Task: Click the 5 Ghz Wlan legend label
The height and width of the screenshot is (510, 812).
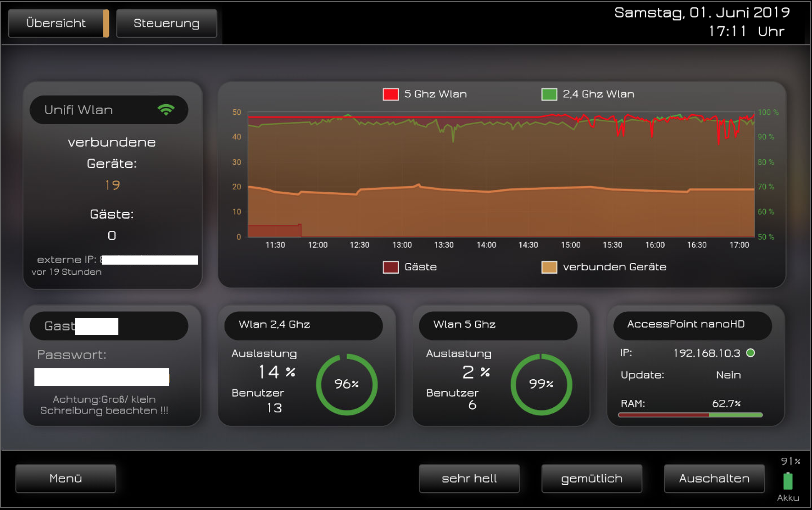Action: click(x=435, y=94)
